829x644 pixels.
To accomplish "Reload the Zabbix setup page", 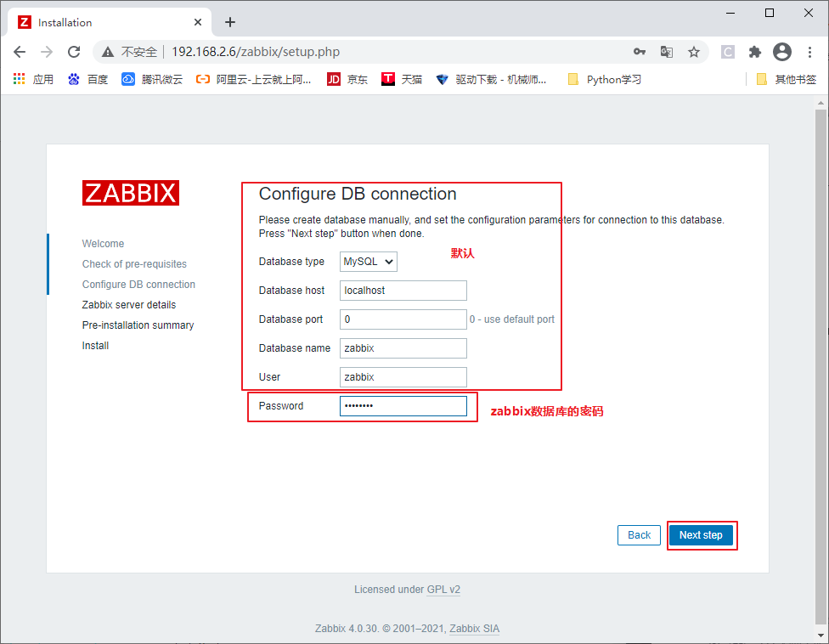I will click(x=74, y=51).
